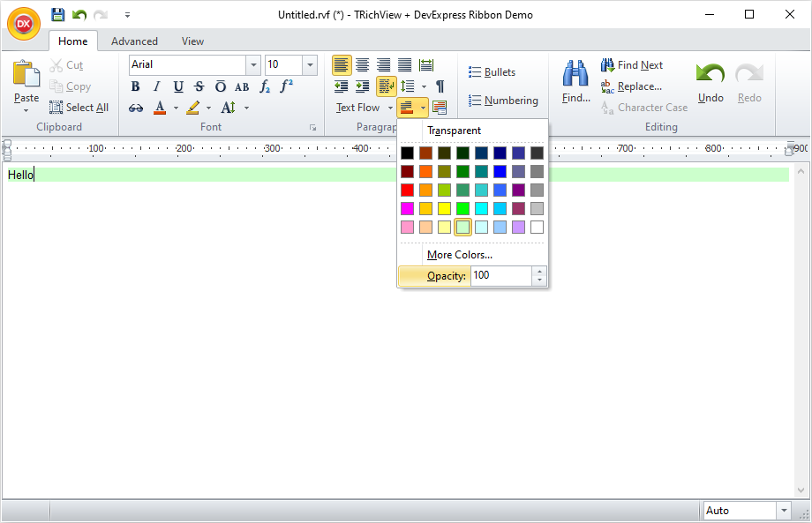Image resolution: width=812 pixels, height=523 pixels.
Task: Expand the Arial font name dropdown
Action: click(253, 65)
